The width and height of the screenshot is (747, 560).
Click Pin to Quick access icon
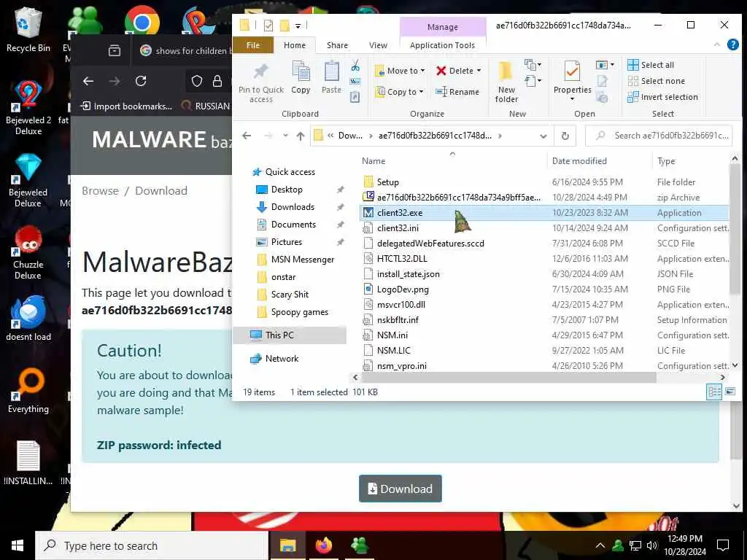click(260, 82)
